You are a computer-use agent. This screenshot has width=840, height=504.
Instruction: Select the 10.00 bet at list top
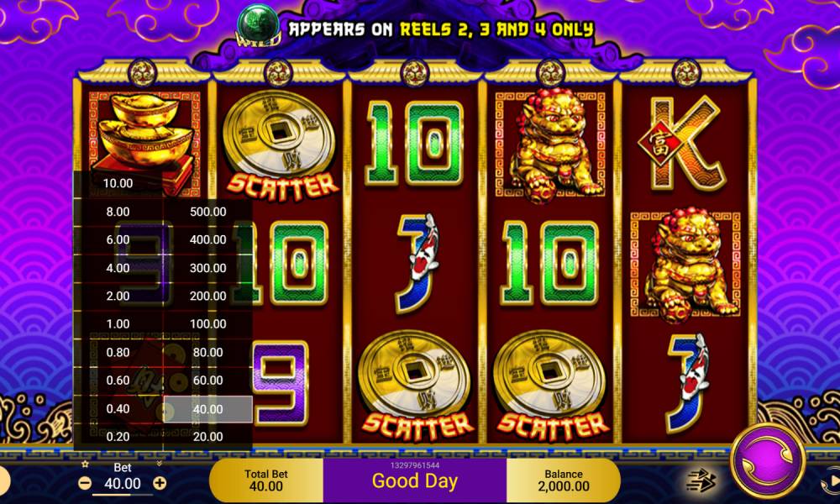click(118, 183)
